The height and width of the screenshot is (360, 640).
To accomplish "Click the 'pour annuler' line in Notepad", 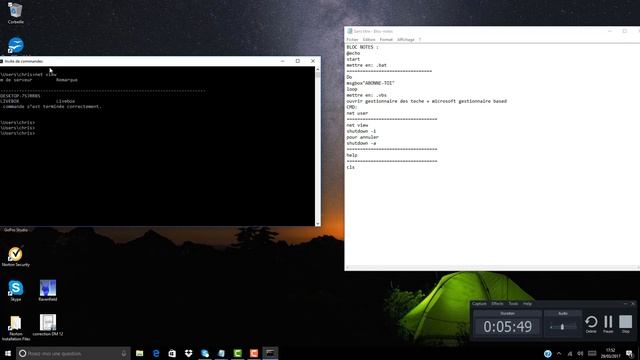I will click(x=362, y=137).
